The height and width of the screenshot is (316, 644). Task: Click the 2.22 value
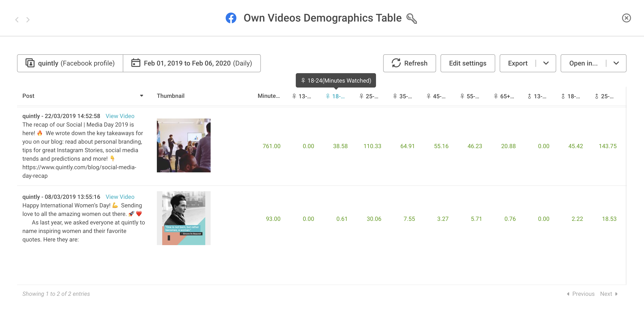coord(577,219)
